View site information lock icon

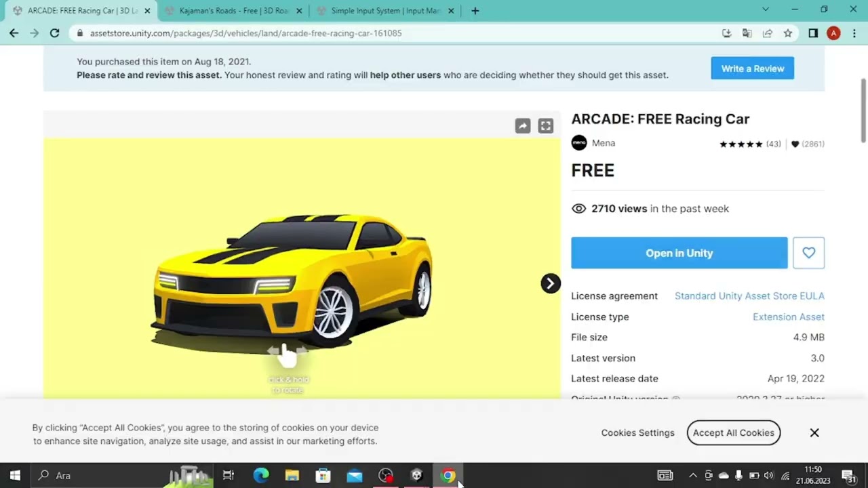80,33
